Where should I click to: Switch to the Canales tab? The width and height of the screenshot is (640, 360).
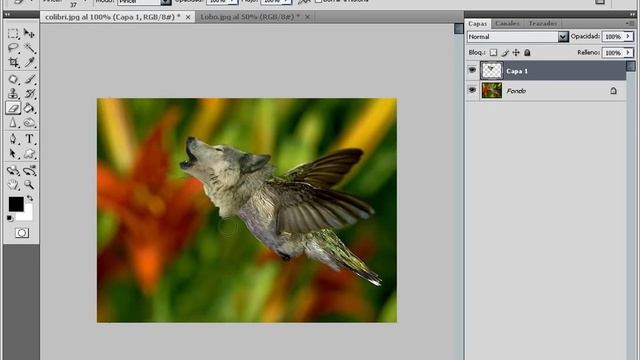coord(507,24)
